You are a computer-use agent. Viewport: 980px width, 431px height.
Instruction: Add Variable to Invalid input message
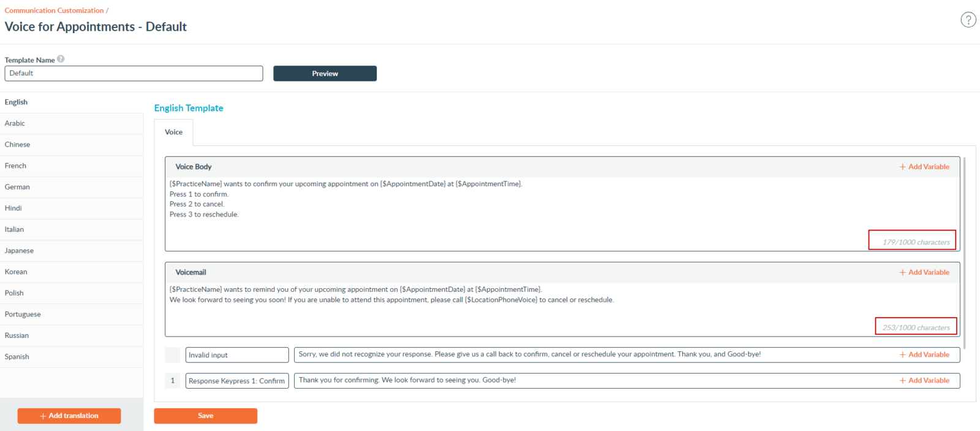point(924,354)
